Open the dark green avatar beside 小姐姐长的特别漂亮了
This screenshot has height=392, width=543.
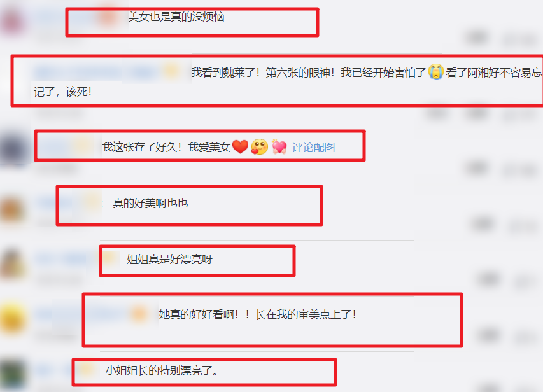(x=13, y=375)
